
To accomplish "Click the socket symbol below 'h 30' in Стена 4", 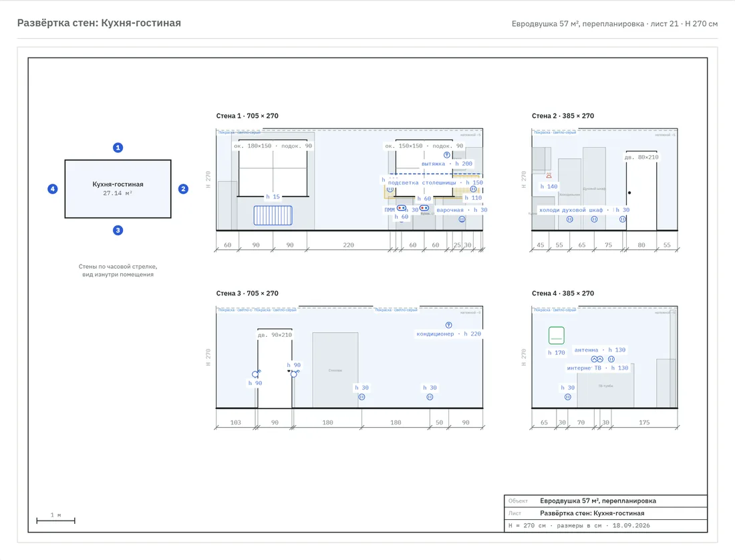I will 568,397.
